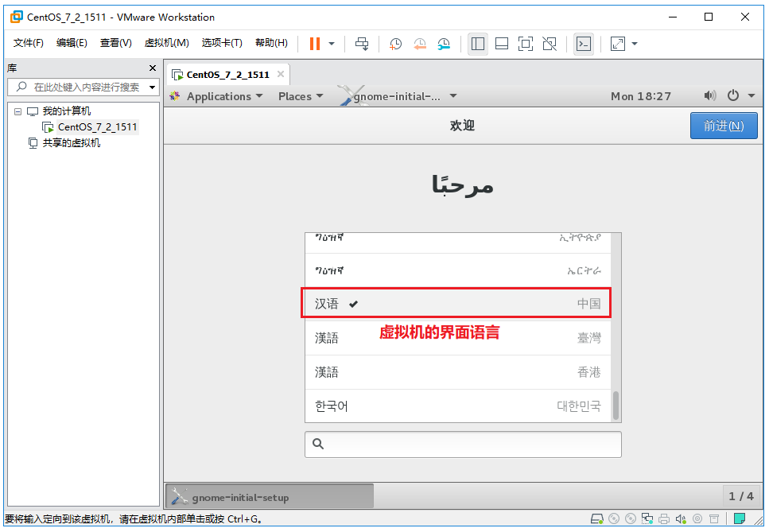Click the GNOME power icon
This screenshot has height=532, width=769.
[x=732, y=95]
